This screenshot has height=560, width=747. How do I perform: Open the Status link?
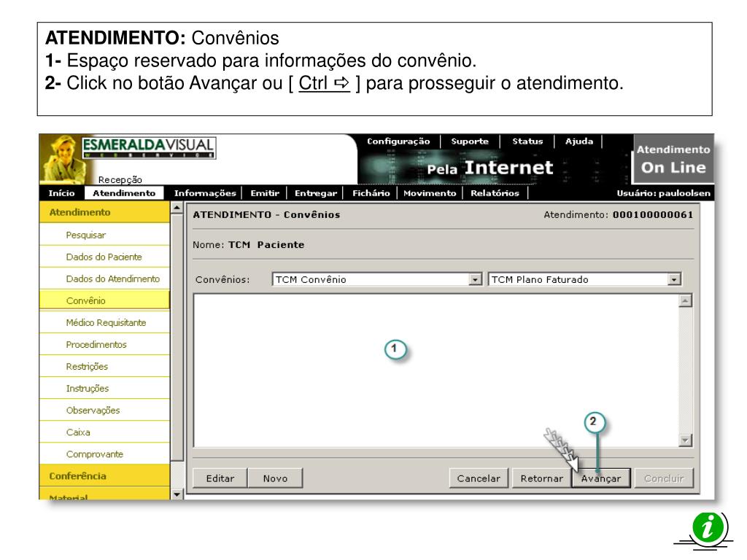coord(527,141)
